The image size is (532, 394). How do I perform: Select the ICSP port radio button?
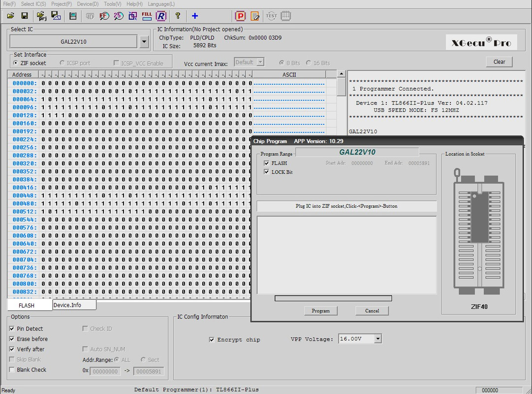(x=62, y=63)
